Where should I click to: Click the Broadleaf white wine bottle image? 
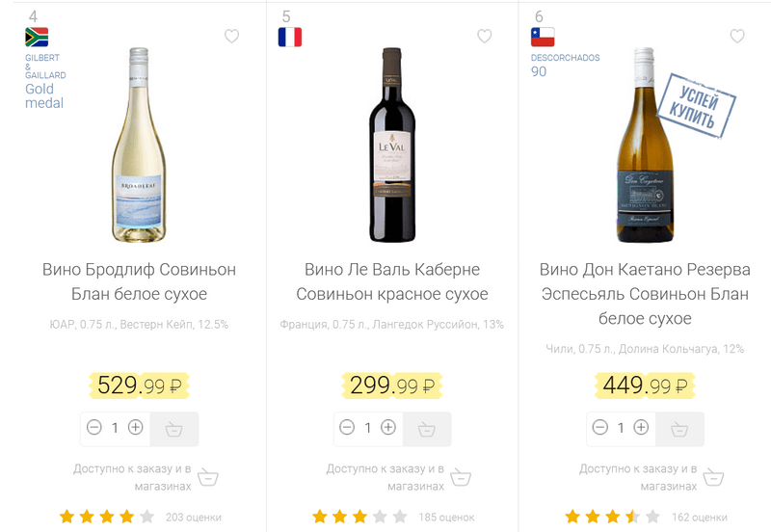(x=139, y=145)
